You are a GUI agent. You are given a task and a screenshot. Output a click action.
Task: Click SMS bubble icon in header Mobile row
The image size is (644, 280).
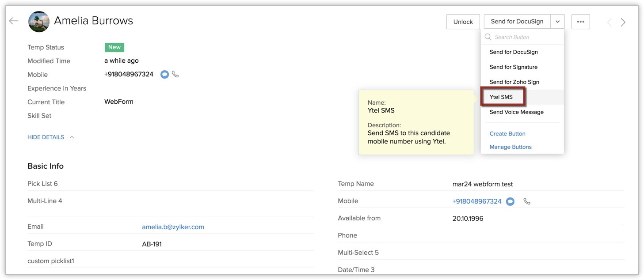[x=164, y=75]
